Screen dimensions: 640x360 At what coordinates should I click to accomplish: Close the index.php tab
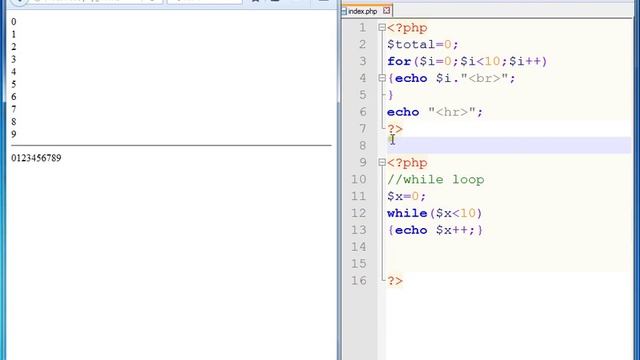click(x=386, y=11)
